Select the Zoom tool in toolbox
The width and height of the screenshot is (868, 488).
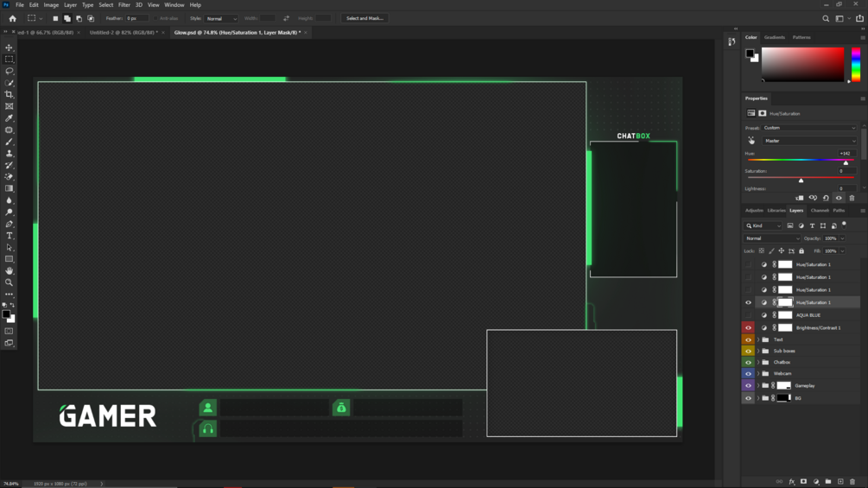9,282
